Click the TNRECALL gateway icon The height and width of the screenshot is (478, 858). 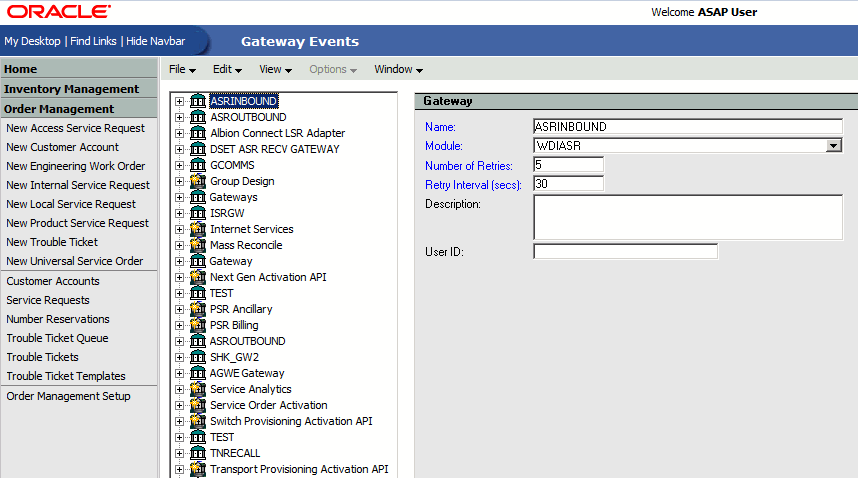tap(198, 453)
